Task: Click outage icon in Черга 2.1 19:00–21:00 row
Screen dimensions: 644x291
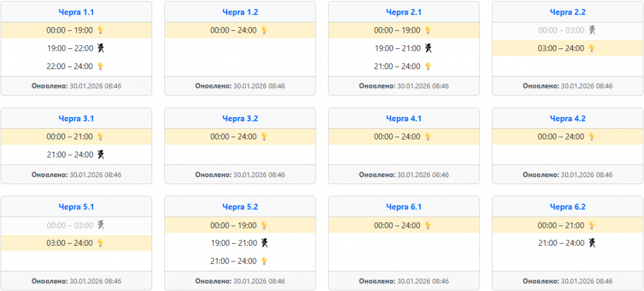Action: [x=428, y=48]
